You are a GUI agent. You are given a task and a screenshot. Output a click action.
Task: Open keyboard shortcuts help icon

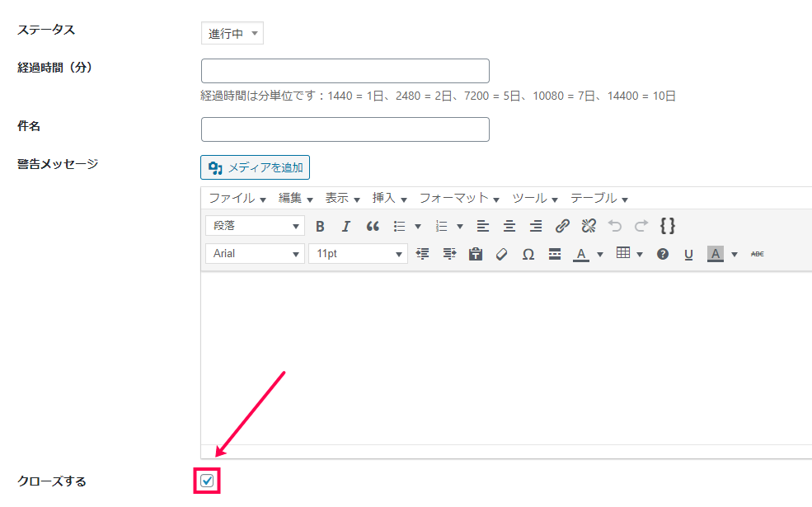coord(662,254)
